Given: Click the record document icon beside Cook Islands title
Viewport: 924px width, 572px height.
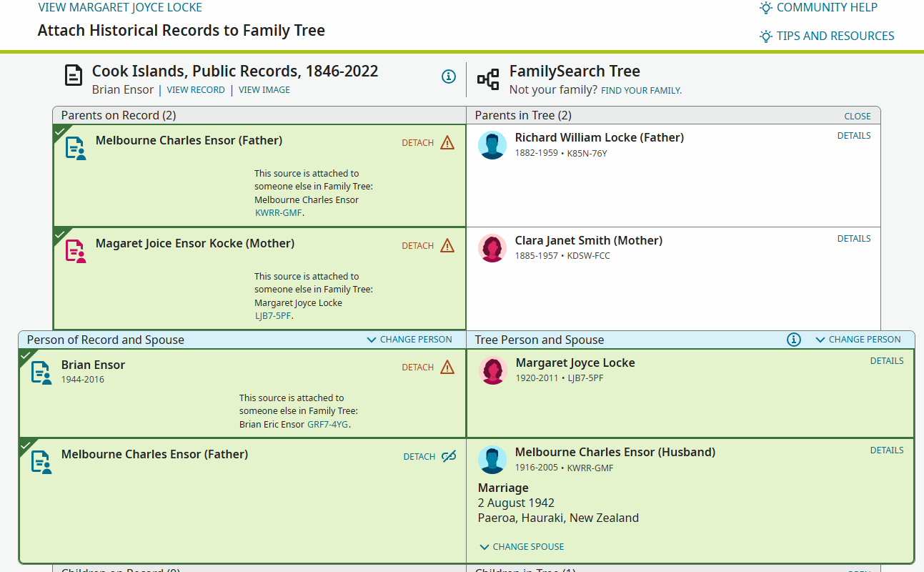Looking at the screenshot, I should (74, 76).
